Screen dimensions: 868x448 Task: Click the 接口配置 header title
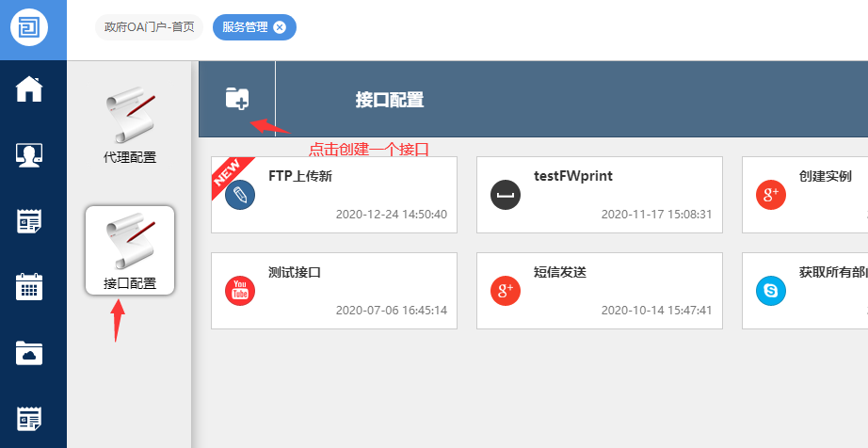390,100
